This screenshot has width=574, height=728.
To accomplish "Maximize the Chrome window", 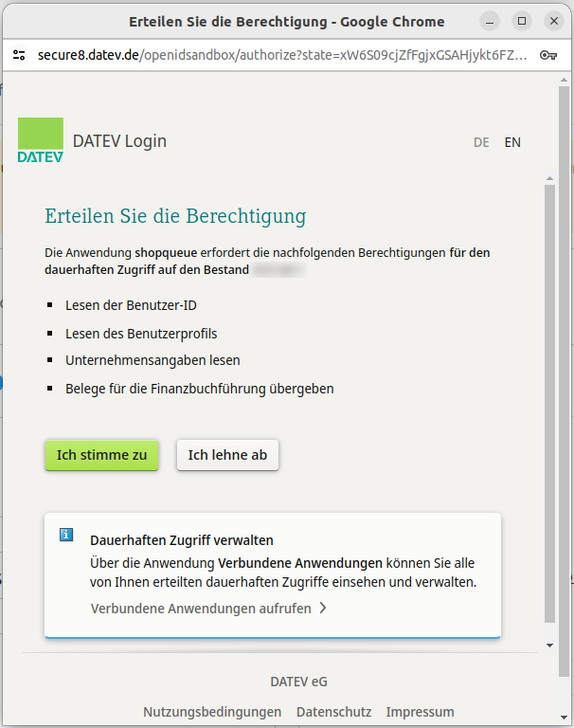I will click(x=522, y=22).
